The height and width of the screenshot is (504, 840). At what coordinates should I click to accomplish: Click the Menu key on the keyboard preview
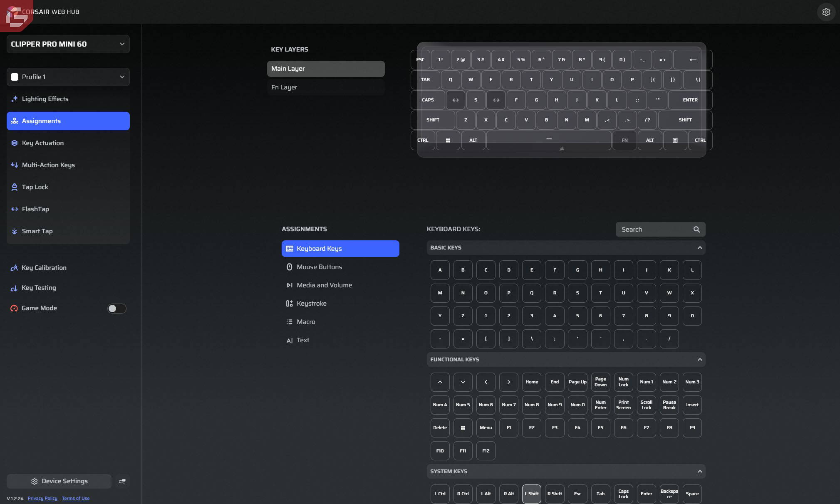tap(675, 141)
